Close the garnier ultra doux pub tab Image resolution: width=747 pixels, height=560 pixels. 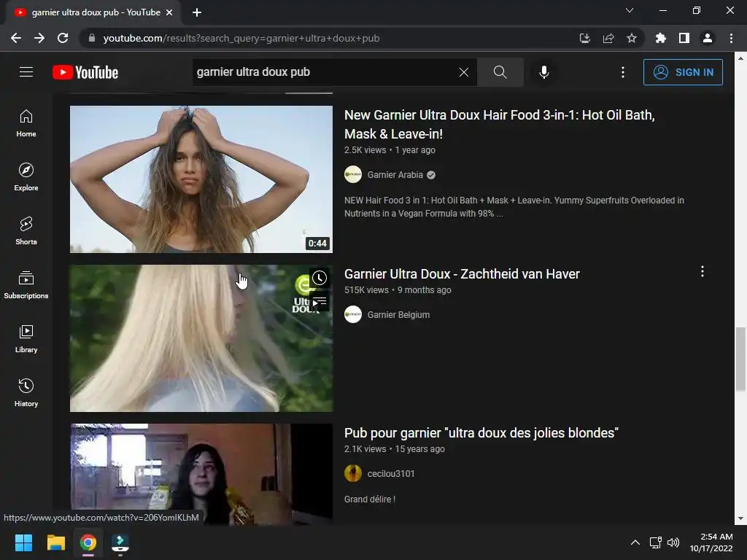click(x=169, y=12)
